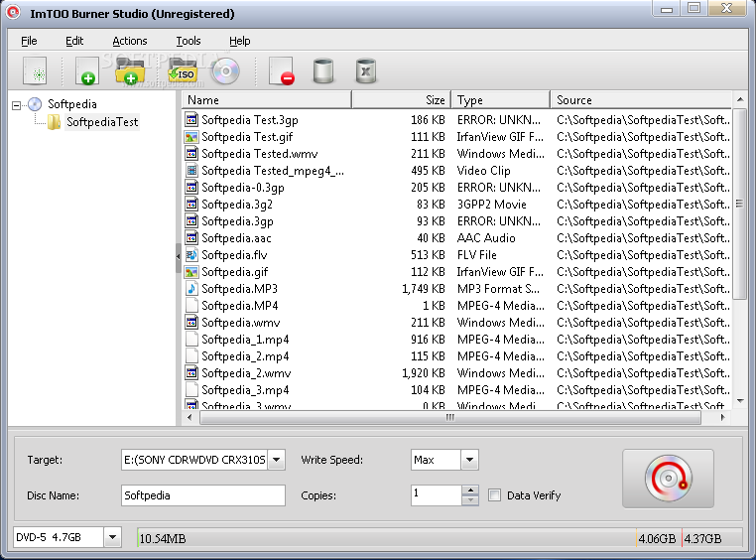Sort by the Size column header

[x=401, y=100]
